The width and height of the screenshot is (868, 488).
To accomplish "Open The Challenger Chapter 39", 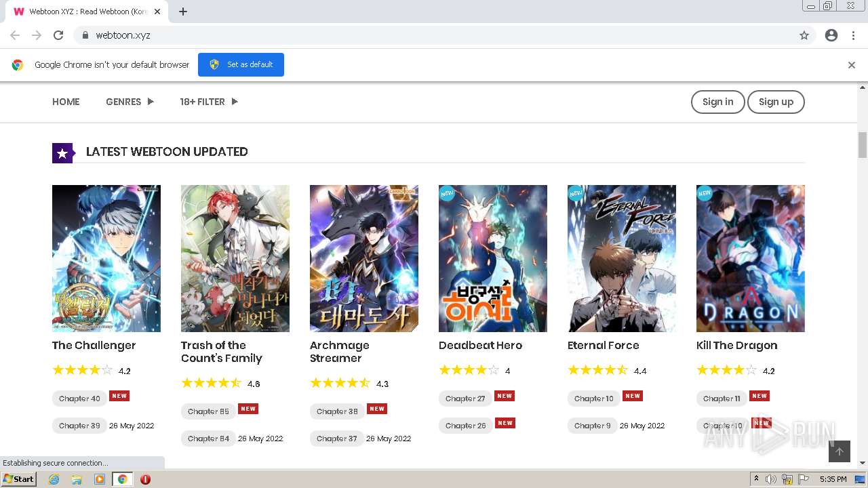I will pos(79,426).
